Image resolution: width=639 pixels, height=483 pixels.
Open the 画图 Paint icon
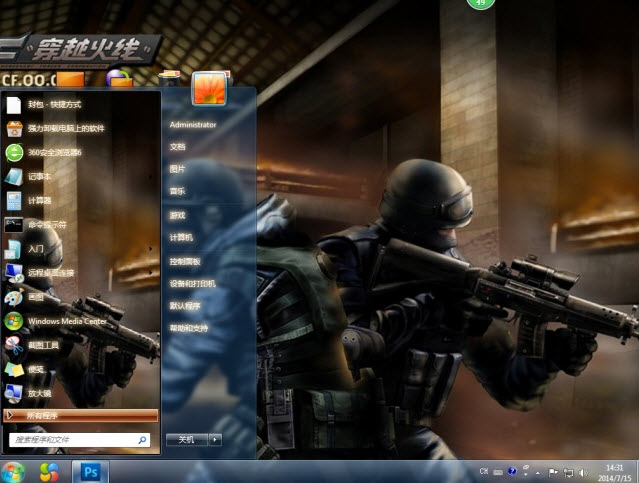[13, 297]
